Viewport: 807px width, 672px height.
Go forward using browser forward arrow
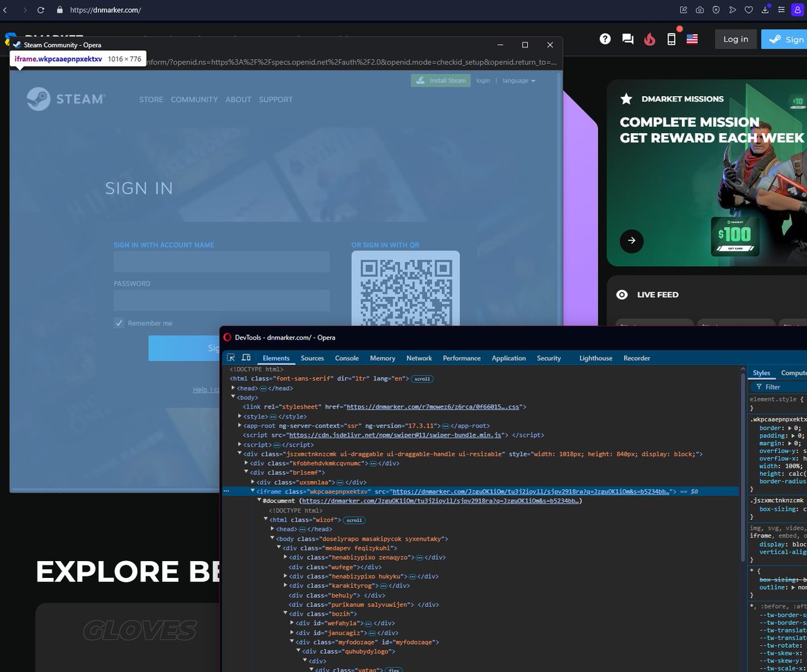click(x=25, y=10)
